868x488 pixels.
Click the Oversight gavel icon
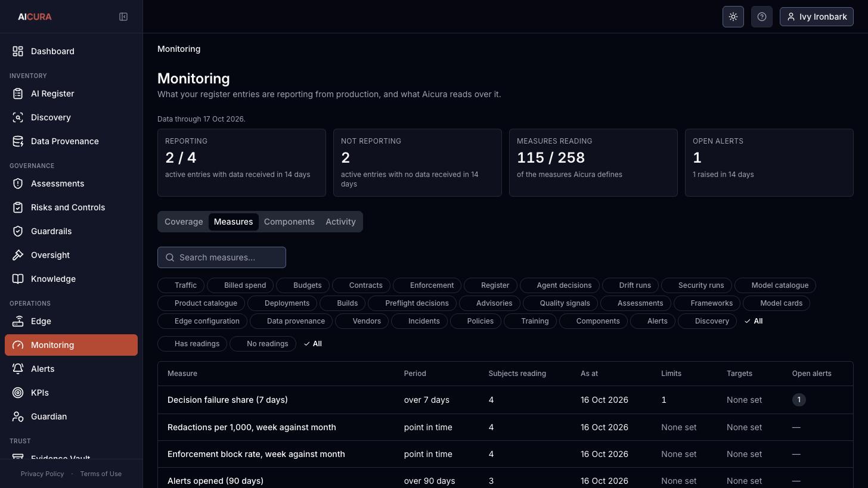click(x=18, y=255)
